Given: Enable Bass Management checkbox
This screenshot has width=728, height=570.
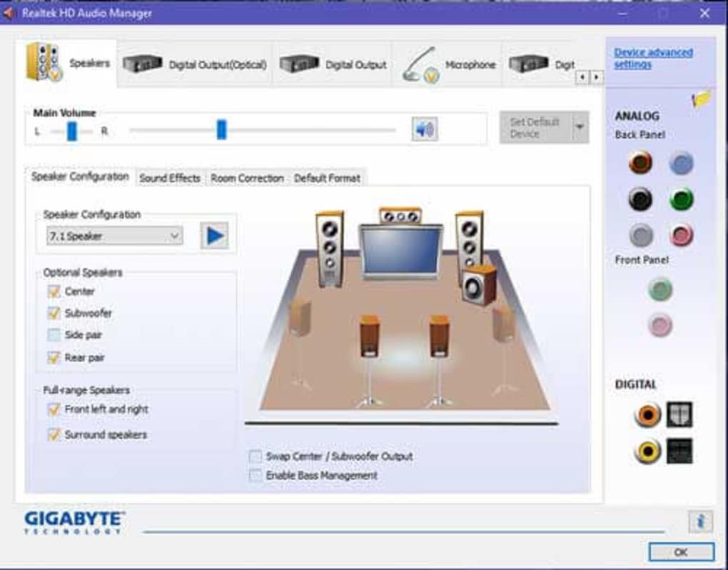Looking at the screenshot, I should tap(256, 476).
